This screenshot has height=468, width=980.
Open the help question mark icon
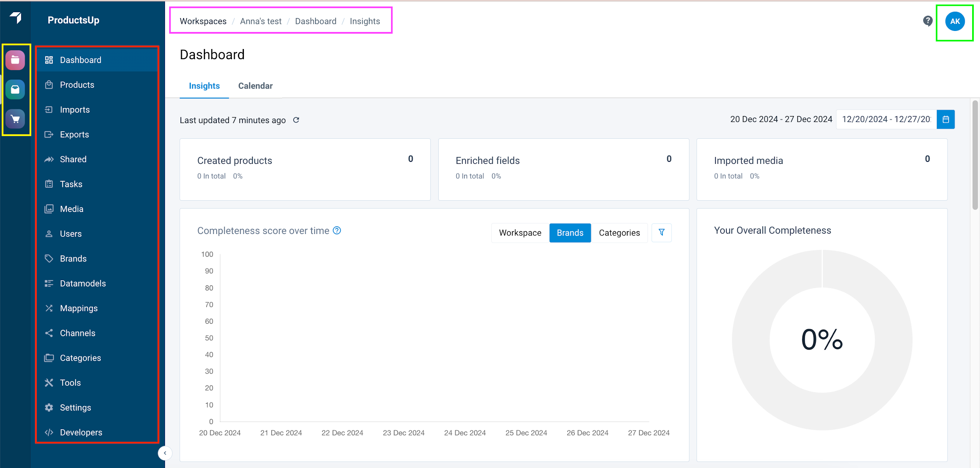click(x=927, y=21)
